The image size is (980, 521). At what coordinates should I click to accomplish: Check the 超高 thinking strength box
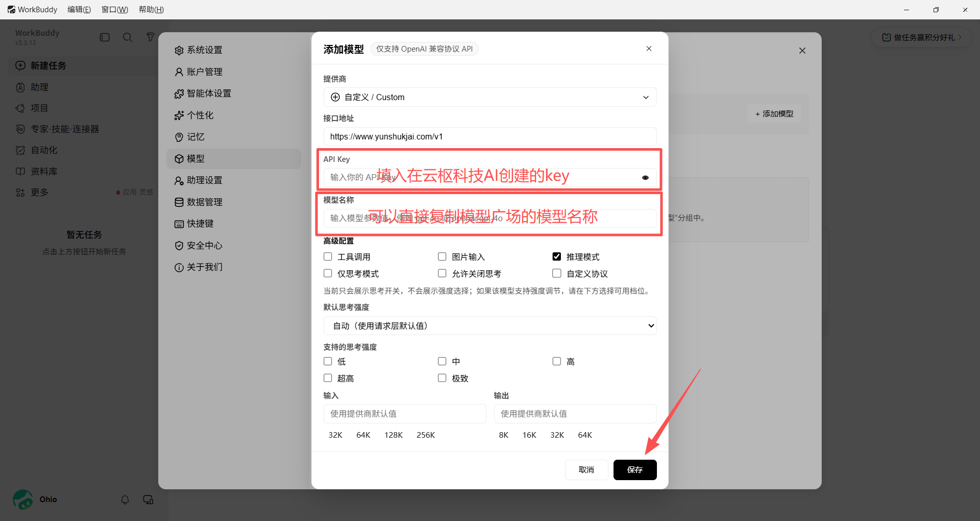click(x=328, y=378)
